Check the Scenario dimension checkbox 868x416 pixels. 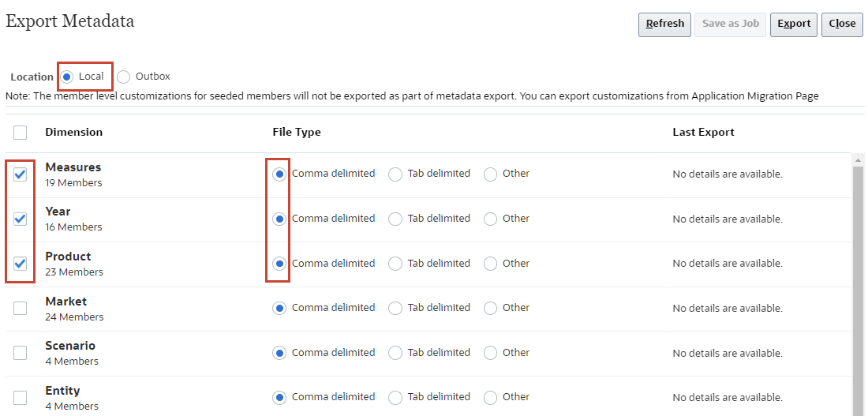point(21,353)
